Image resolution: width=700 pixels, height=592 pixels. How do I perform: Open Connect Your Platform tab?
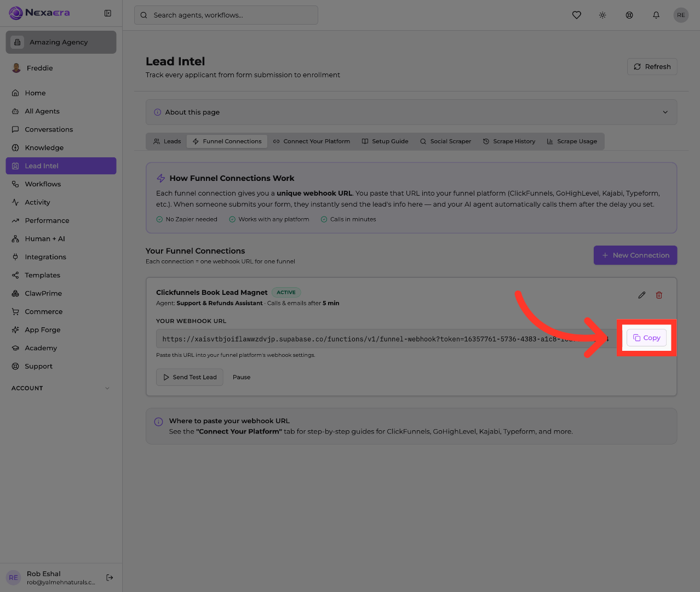pyautogui.click(x=312, y=141)
